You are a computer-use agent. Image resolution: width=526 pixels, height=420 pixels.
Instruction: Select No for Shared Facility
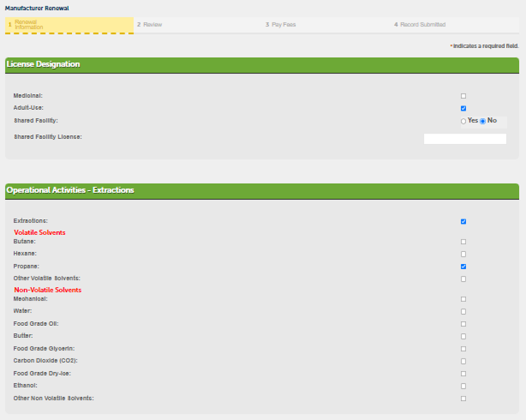[483, 121]
